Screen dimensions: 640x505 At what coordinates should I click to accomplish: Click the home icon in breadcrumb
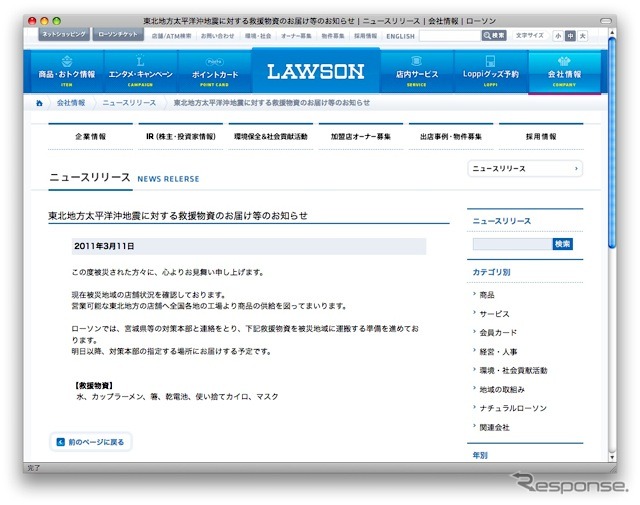[39, 103]
